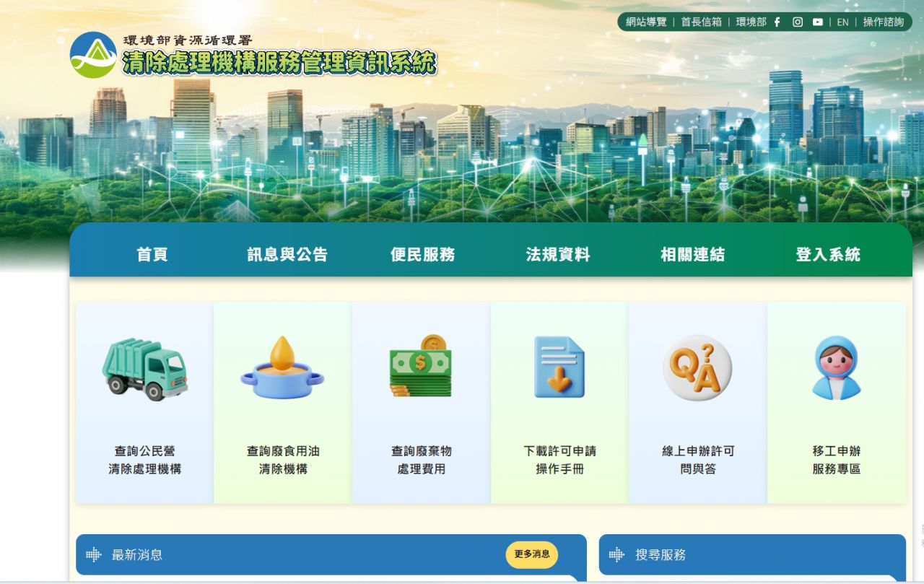
Task: Open the Facebook icon in the top bar
Action: point(776,22)
